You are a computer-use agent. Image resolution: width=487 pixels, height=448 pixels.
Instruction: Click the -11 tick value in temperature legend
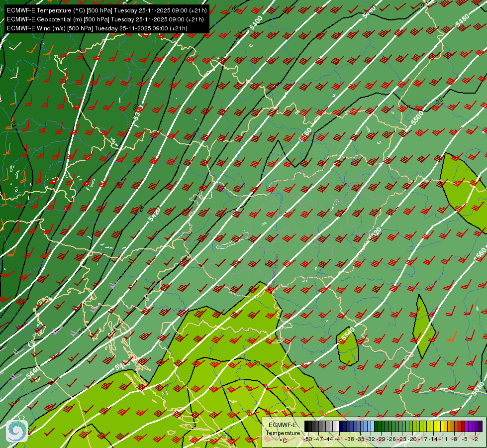coord(444,439)
